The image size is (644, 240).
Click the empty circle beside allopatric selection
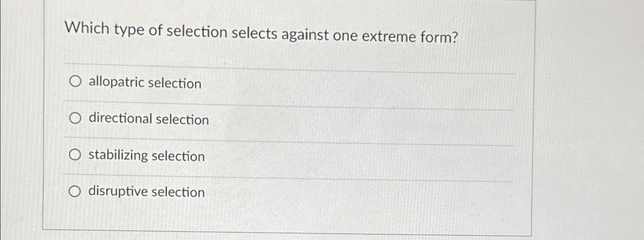76,81
